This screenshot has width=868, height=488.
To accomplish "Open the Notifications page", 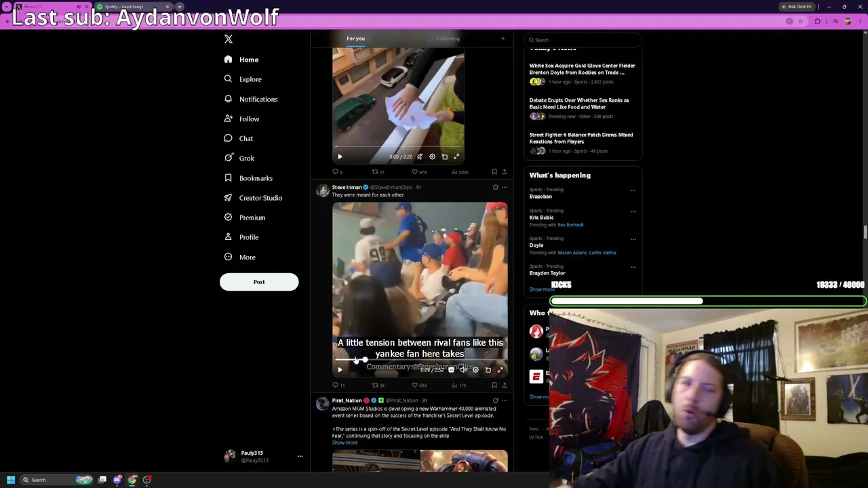I will pyautogui.click(x=250, y=99).
